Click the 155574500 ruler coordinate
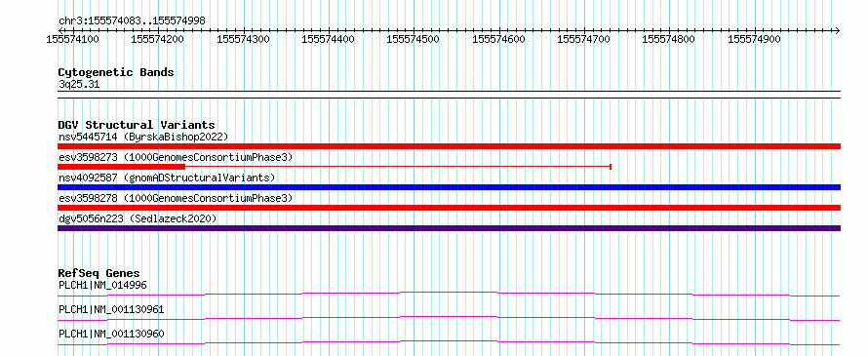Screen dimensions: 868x356 (x=414, y=40)
